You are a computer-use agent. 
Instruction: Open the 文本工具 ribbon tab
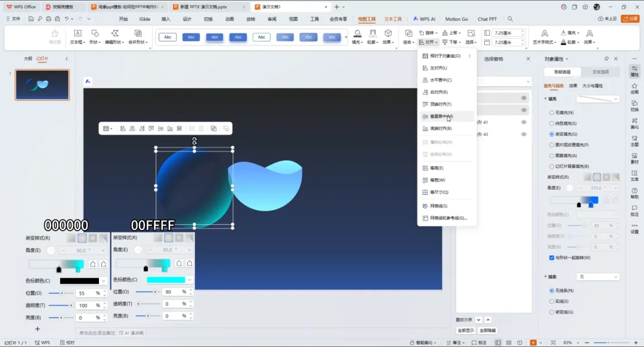point(393,19)
